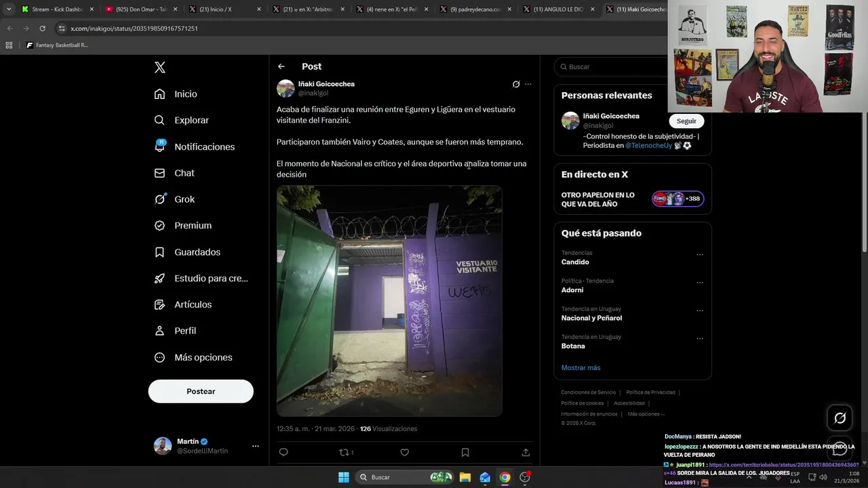The image size is (868, 488).
Task: Click Mostrar más trends link
Action: pyautogui.click(x=580, y=368)
